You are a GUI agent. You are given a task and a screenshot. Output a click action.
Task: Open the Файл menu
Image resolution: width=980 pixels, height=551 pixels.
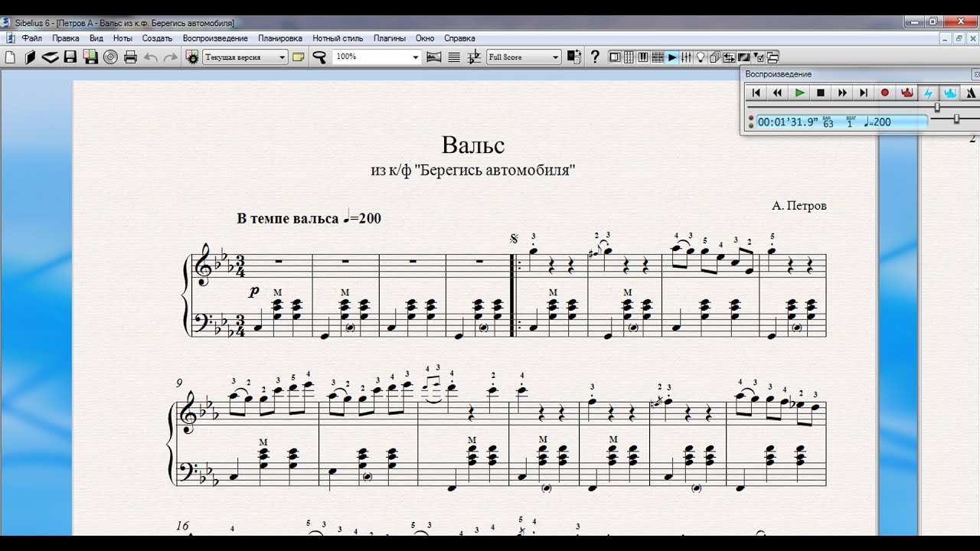[32, 38]
